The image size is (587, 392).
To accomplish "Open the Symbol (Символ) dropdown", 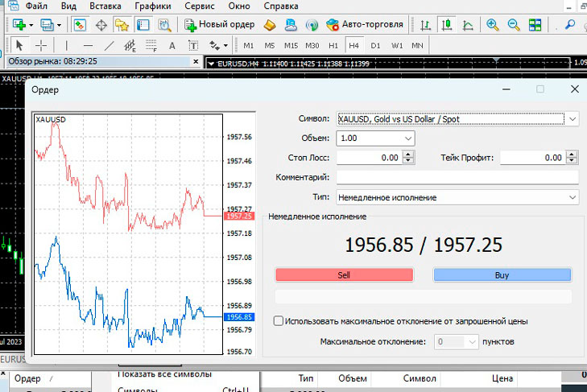I will click(572, 119).
